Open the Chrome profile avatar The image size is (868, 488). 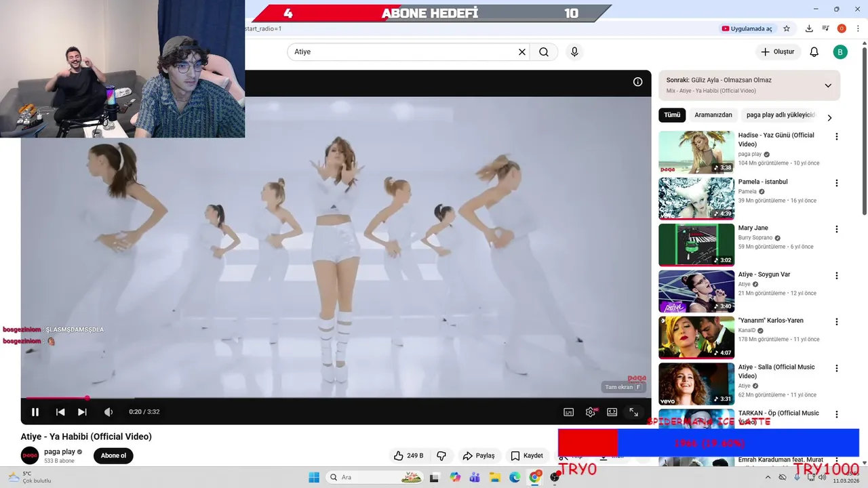(x=842, y=28)
